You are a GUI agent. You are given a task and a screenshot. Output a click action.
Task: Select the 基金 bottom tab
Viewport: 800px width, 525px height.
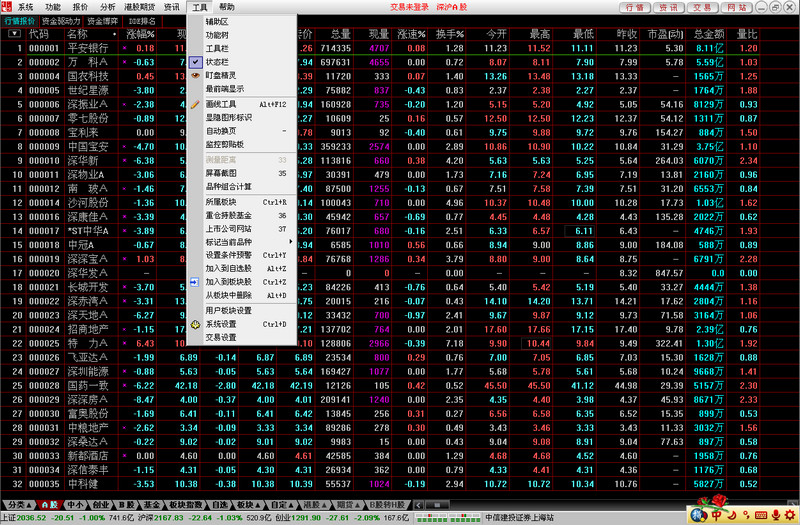coord(151,505)
